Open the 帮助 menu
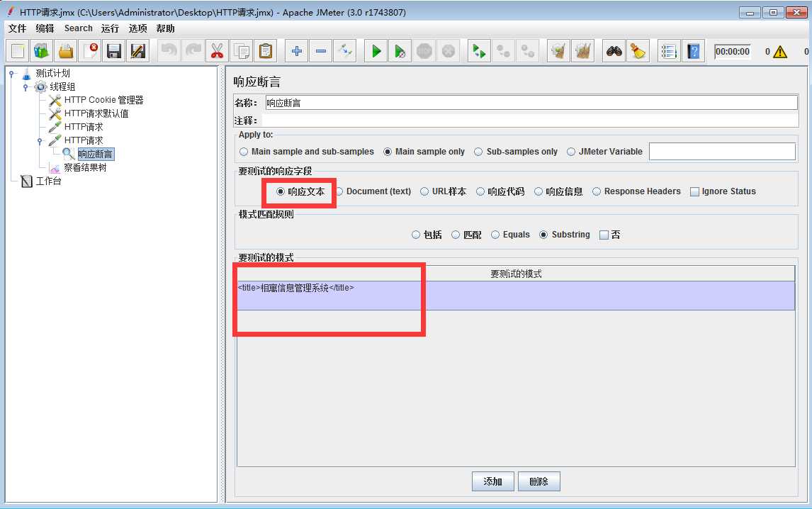Image resolution: width=812 pixels, height=509 pixels. coord(165,28)
